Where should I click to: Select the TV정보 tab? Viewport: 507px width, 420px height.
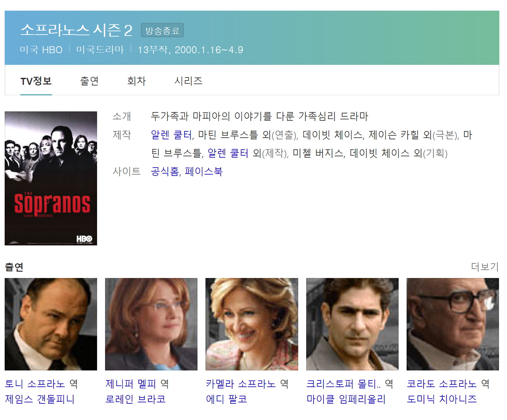point(36,81)
